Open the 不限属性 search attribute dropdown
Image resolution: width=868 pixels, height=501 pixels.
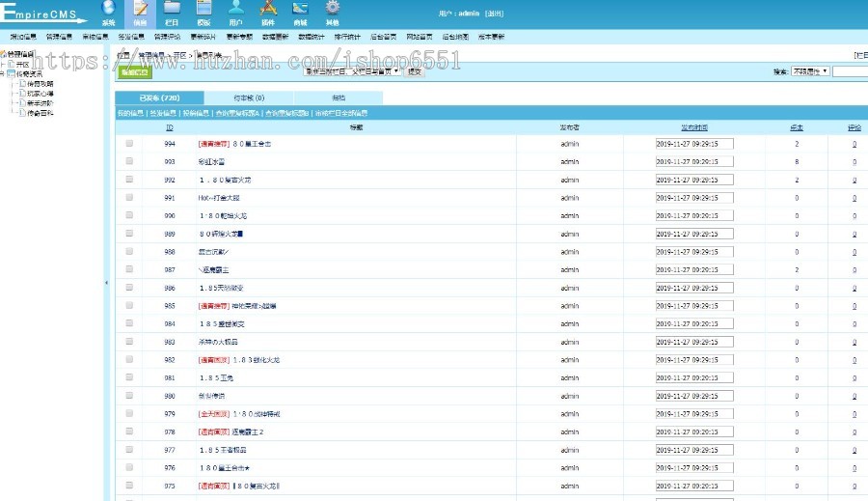(x=810, y=71)
